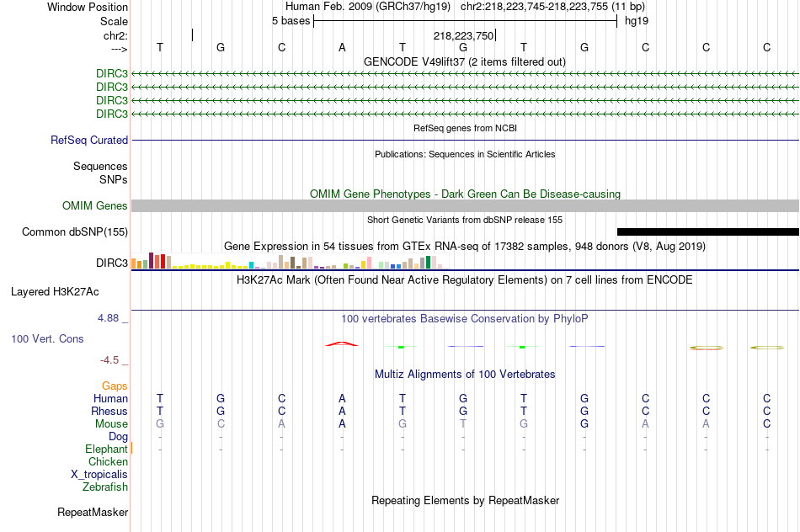This screenshot has height=532, width=800.
Task: Select the Rhesus species label
Action: [x=109, y=411]
